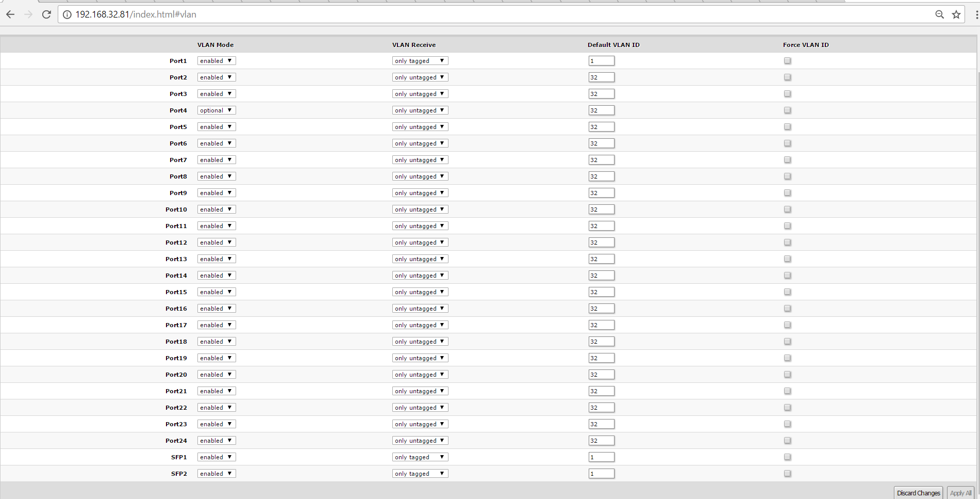Check Force VLAN ID for Port12

point(787,242)
